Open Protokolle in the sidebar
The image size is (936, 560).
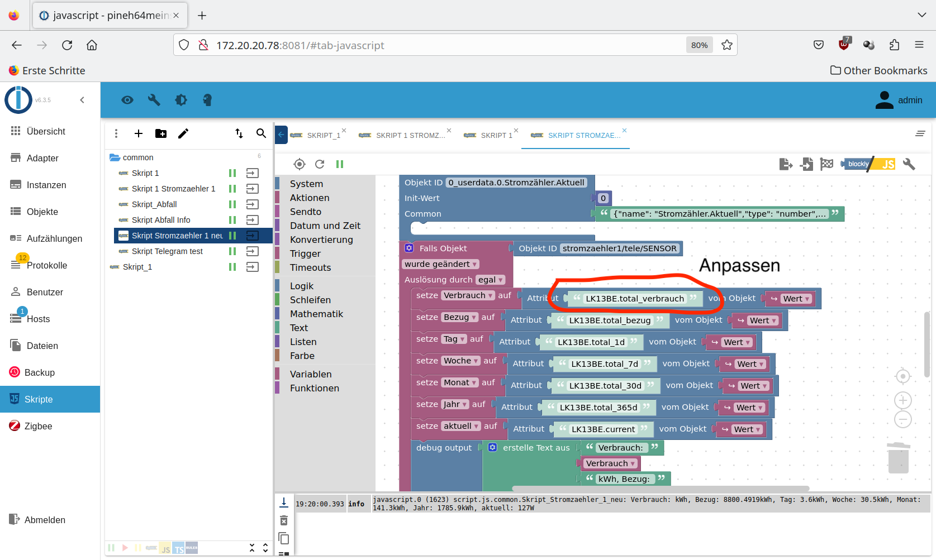coord(50,265)
